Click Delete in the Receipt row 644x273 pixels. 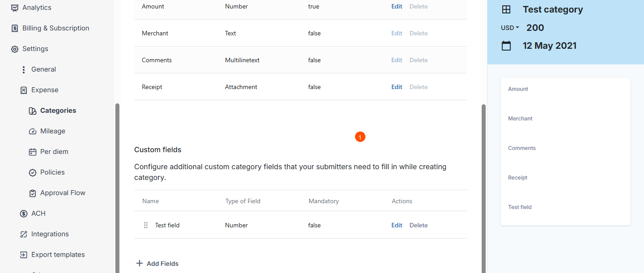tap(419, 87)
